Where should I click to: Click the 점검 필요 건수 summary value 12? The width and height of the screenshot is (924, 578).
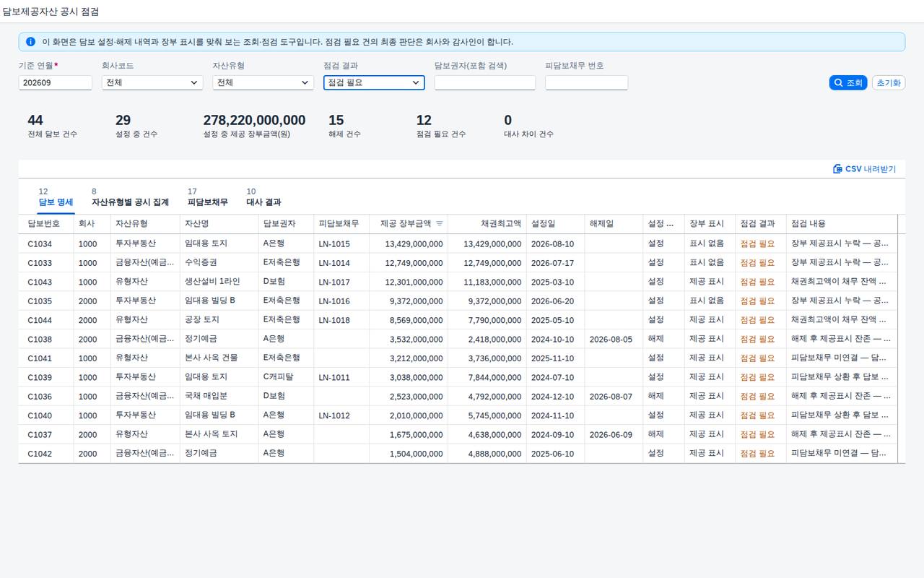424,120
